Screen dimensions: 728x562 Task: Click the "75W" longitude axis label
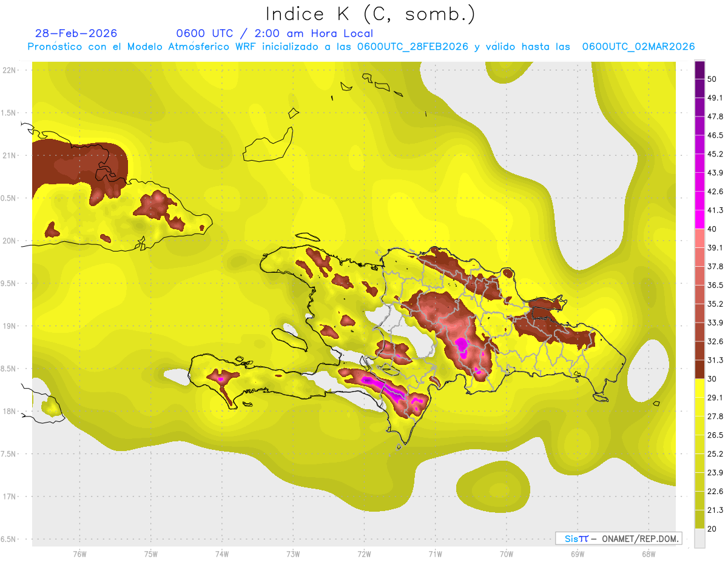[x=150, y=554]
